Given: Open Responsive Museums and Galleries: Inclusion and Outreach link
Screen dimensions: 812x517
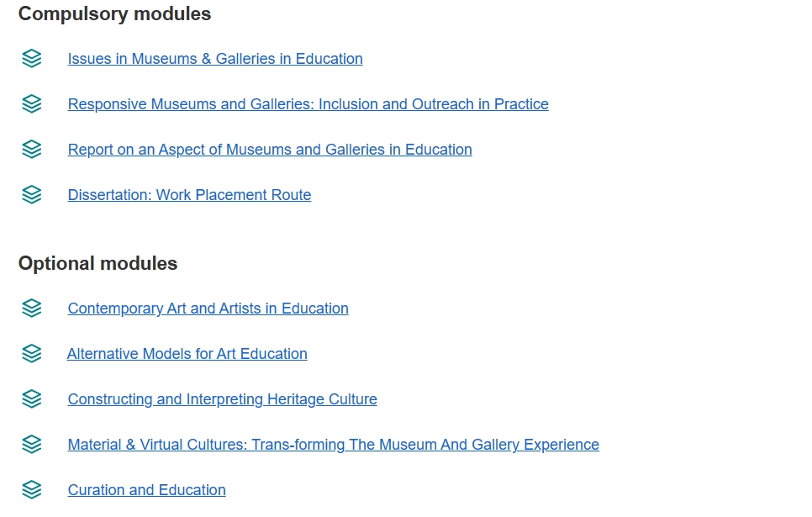Looking at the screenshot, I should click(x=308, y=104).
